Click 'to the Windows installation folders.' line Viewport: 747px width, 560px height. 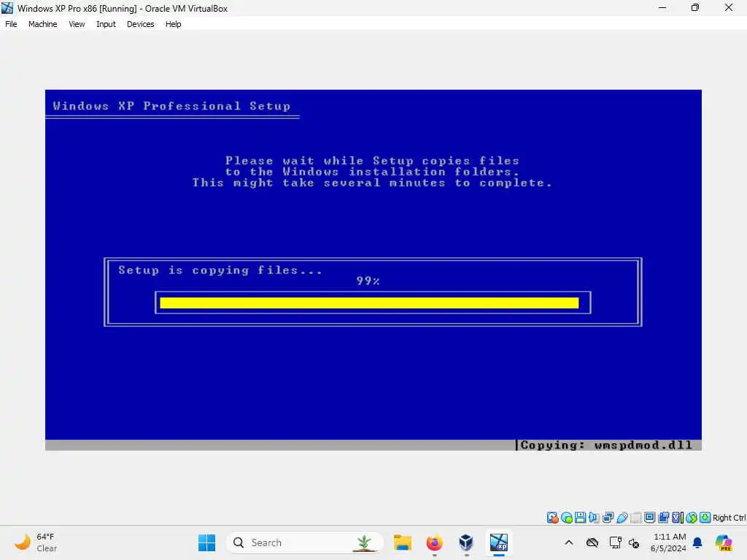372,171
